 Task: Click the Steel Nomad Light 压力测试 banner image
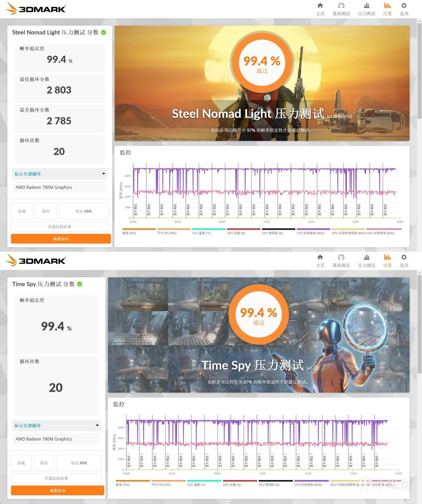[262, 83]
